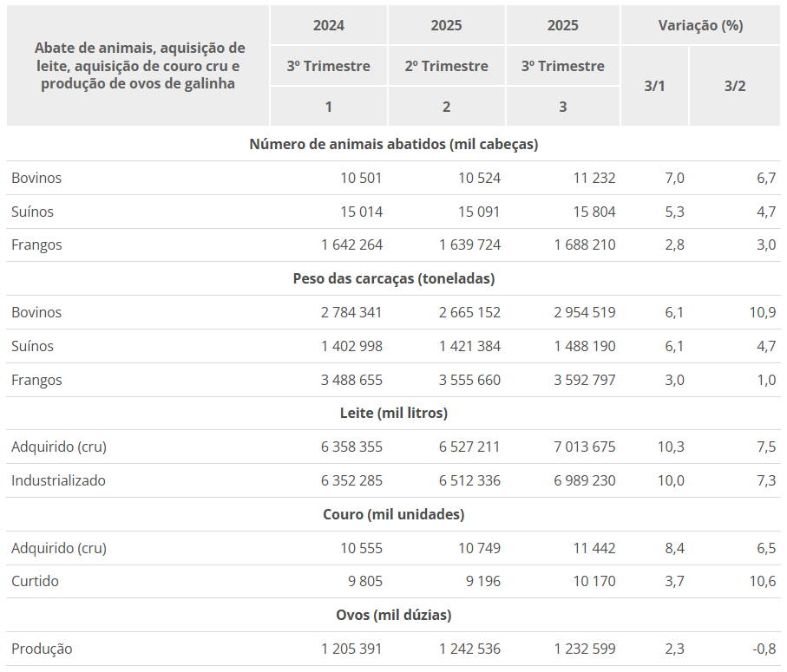The height and width of the screenshot is (672, 787).
Task: Click the "Industrializado" row label
Action: coord(58,480)
